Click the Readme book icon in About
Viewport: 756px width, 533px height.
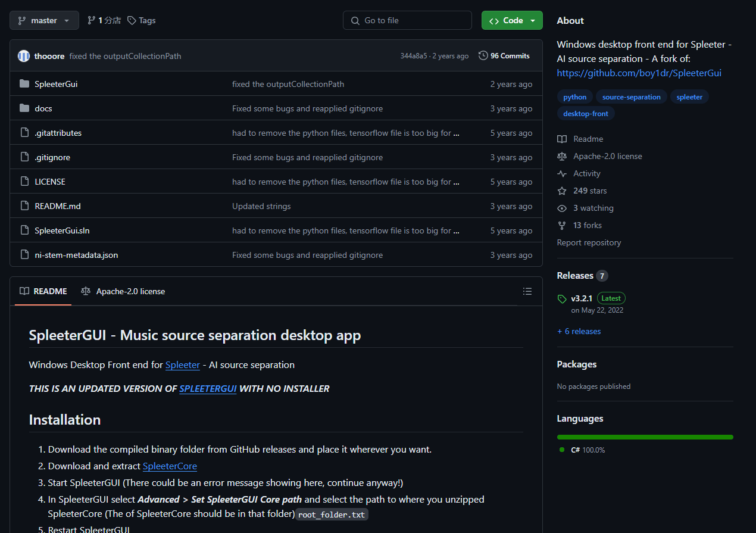pos(562,139)
